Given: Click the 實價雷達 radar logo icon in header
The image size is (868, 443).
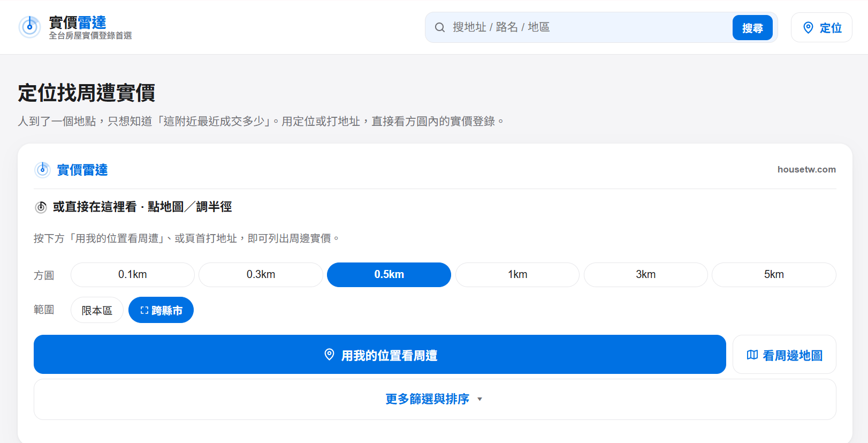Looking at the screenshot, I should tap(29, 27).
